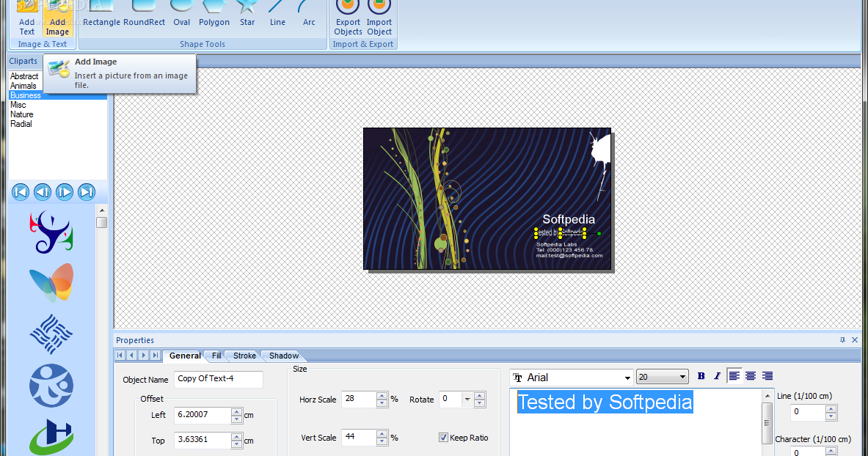
Task: Pin the Properties panel
Action: (842, 339)
